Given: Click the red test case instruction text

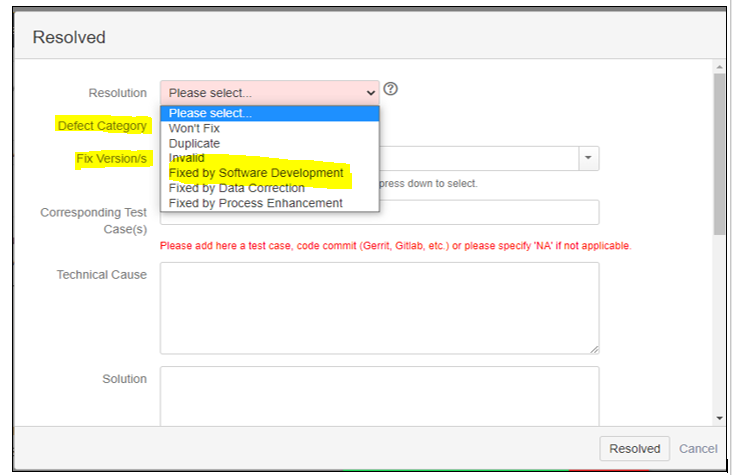Looking at the screenshot, I should pos(395,246).
